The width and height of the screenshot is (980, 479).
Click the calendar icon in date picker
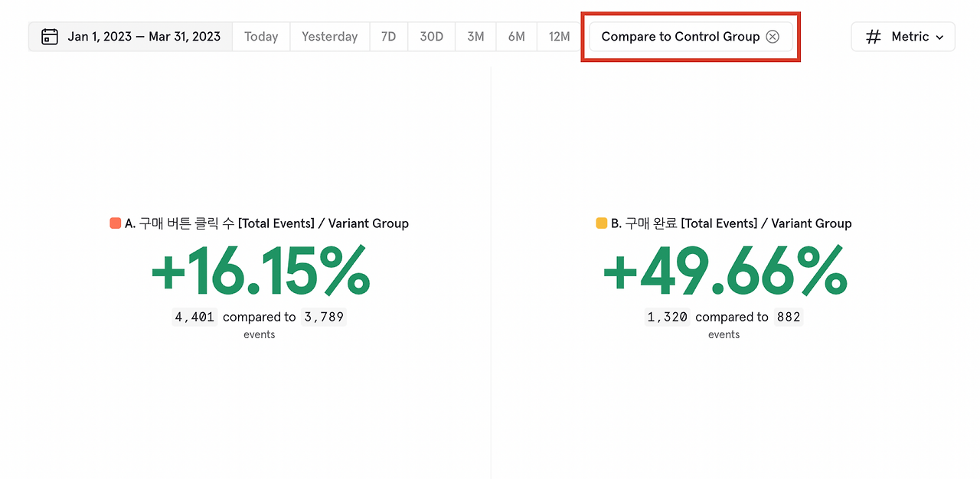click(x=50, y=37)
